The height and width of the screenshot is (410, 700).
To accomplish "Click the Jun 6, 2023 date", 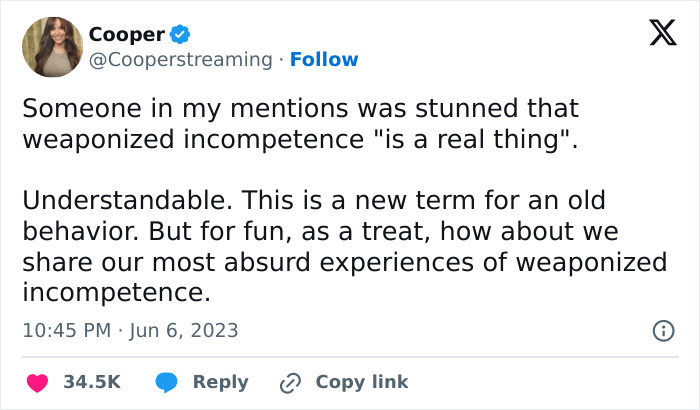I will tap(184, 330).
